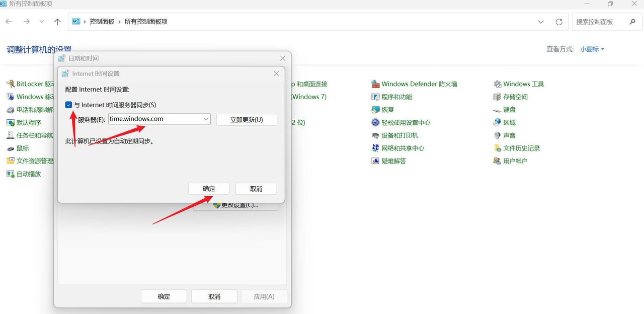The width and height of the screenshot is (644, 314).
Task: Click the 存储空间 storage icon
Action: point(498,97)
